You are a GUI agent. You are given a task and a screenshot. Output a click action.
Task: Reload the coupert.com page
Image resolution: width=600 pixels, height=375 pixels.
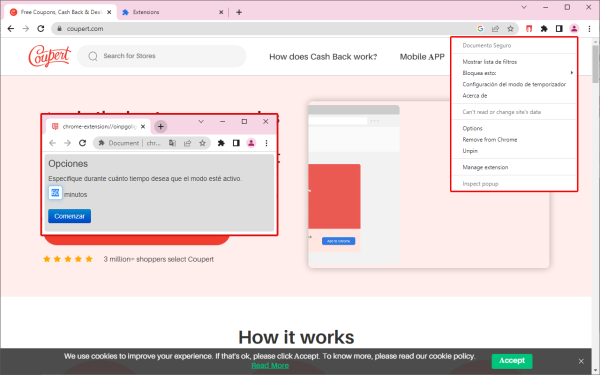[41, 29]
